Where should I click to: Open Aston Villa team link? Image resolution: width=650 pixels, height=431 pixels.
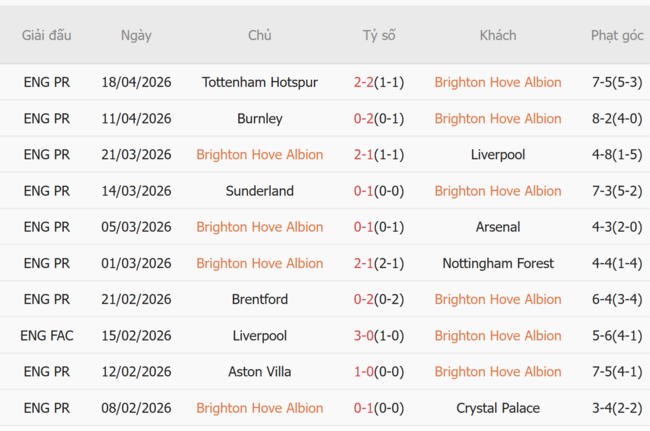[x=260, y=371]
